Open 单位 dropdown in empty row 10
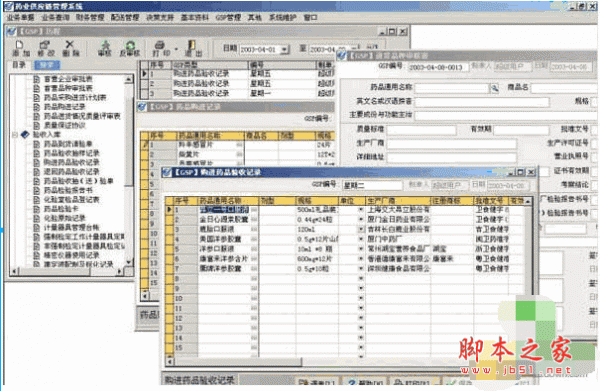 pyautogui.click(x=361, y=298)
